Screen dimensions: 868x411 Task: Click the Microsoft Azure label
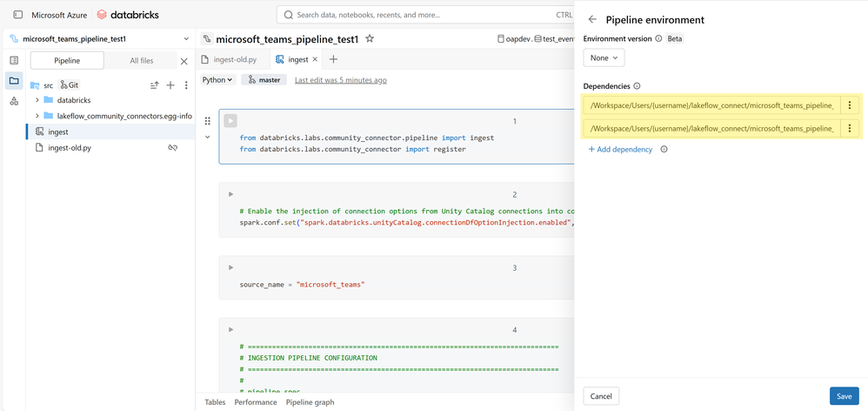59,15
